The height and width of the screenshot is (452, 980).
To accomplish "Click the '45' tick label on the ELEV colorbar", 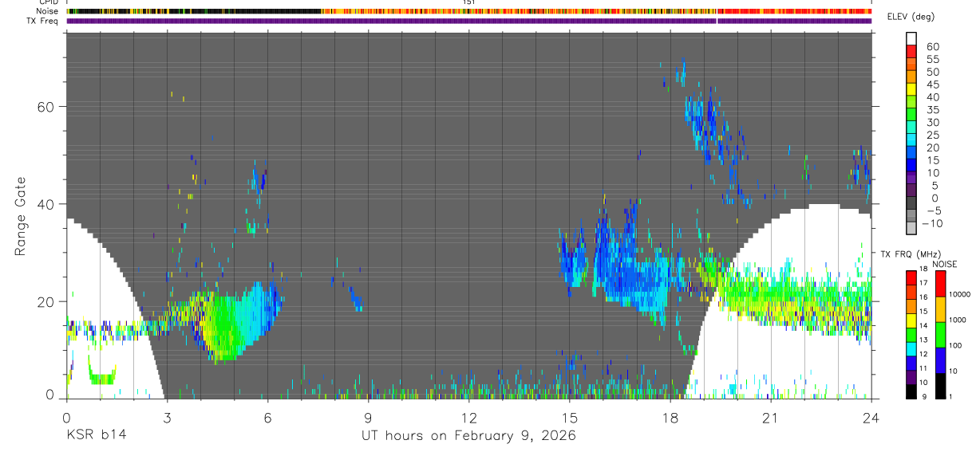I will click(x=932, y=85).
